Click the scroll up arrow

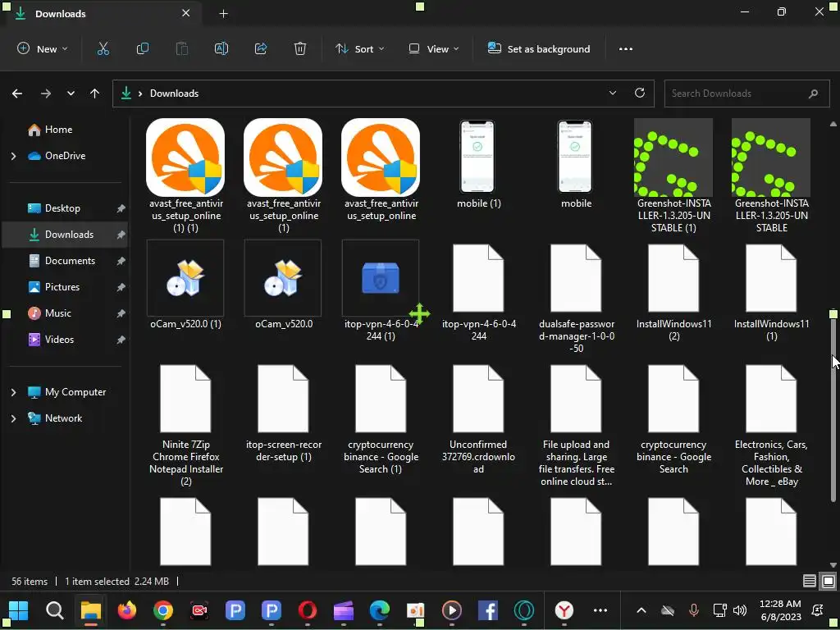[x=833, y=124]
